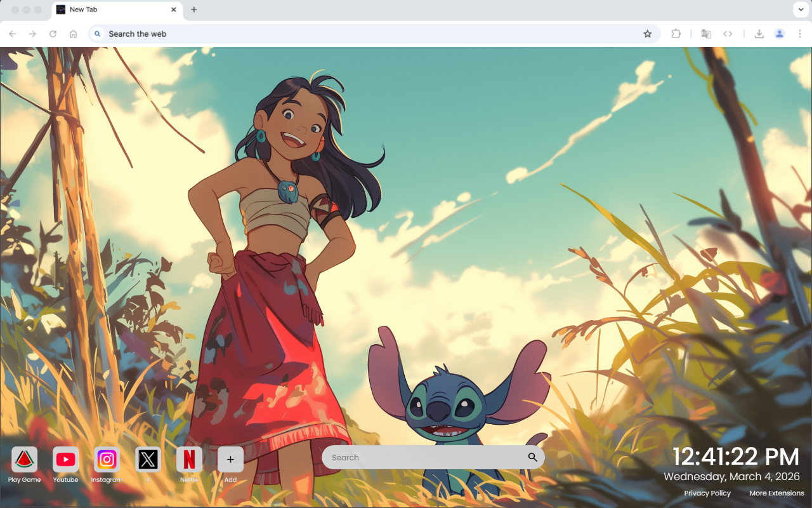The width and height of the screenshot is (812, 508).
Task: Open the Instagram shortcut icon
Action: coord(107,459)
